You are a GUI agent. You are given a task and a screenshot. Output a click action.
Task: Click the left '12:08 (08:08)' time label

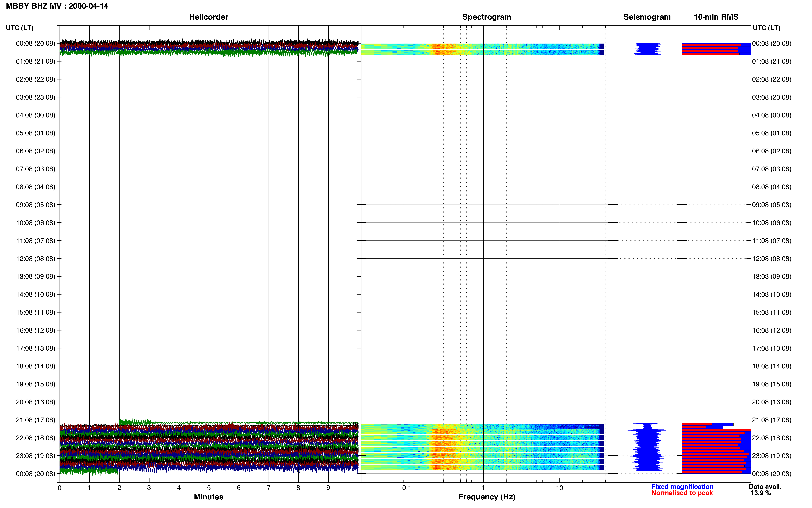[x=36, y=259]
